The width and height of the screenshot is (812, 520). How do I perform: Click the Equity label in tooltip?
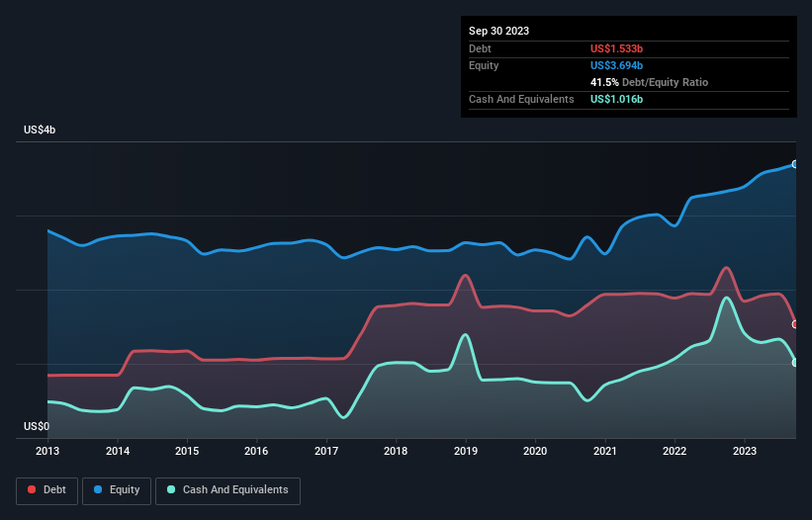pyautogui.click(x=484, y=65)
